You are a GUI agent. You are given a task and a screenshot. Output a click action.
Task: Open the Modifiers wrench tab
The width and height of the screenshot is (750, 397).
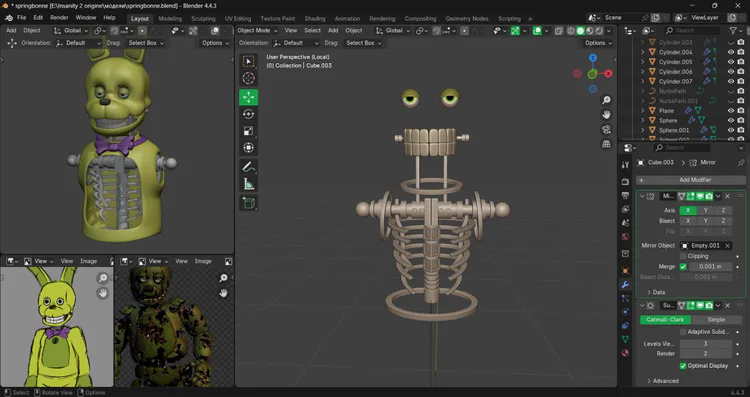point(625,285)
